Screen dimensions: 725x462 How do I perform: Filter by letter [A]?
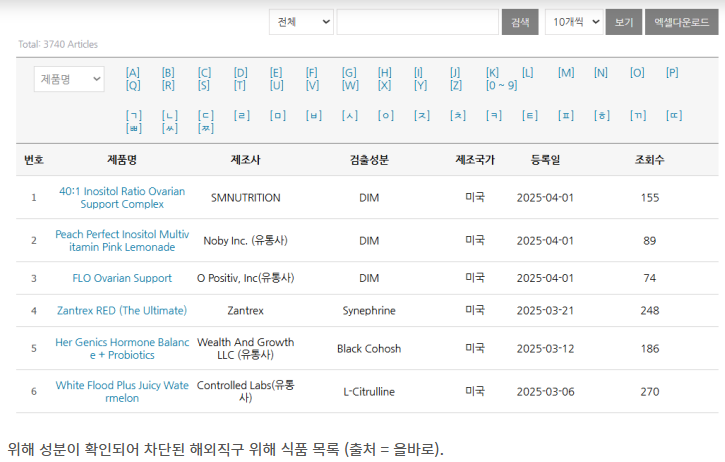pos(133,73)
